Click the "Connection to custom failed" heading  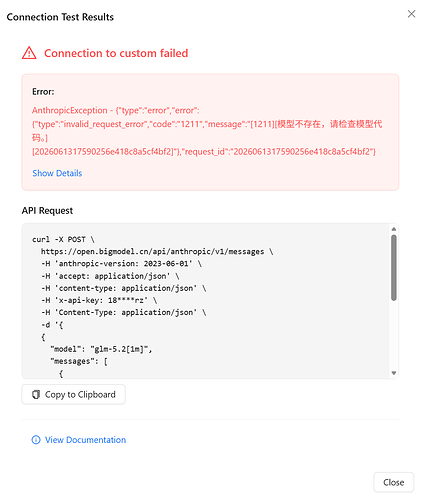(116, 53)
